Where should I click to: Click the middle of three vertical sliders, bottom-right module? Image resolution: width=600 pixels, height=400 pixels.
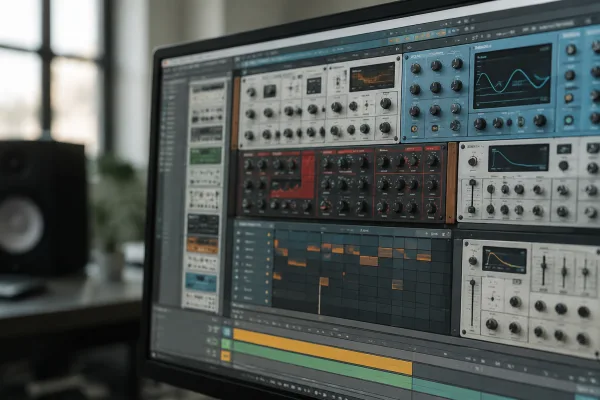click(x=564, y=272)
